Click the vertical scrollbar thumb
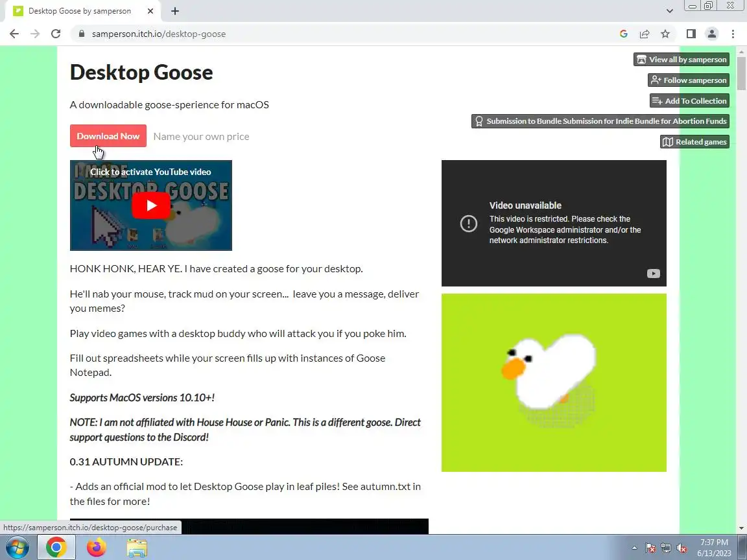Screen dimensions: 747x560 741,73
